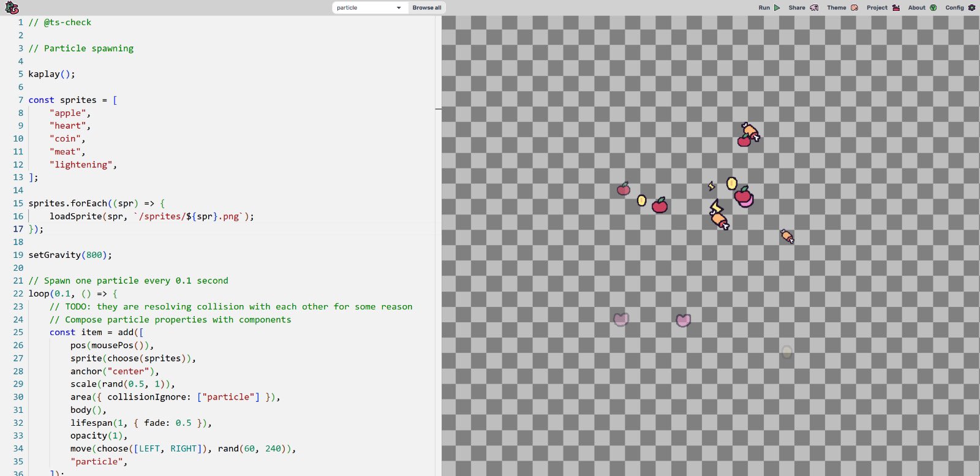Open the Theme picker
This screenshot has width=980, height=476.
[842, 7]
